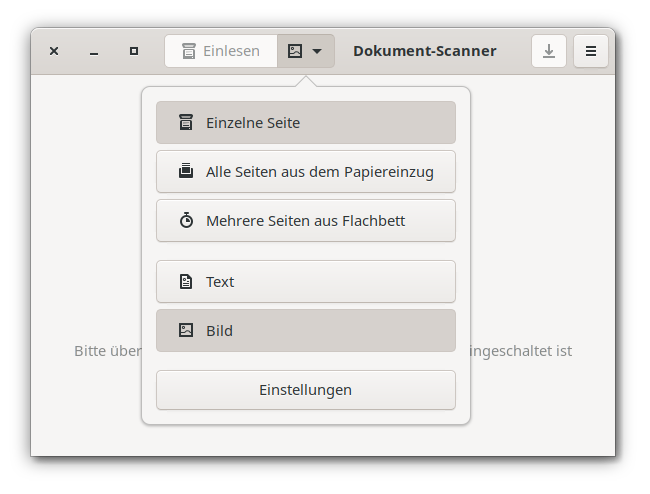The width and height of the screenshot is (650, 494).
Task: Open Einstellungen from the popover
Action: click(x=305, y=390)
